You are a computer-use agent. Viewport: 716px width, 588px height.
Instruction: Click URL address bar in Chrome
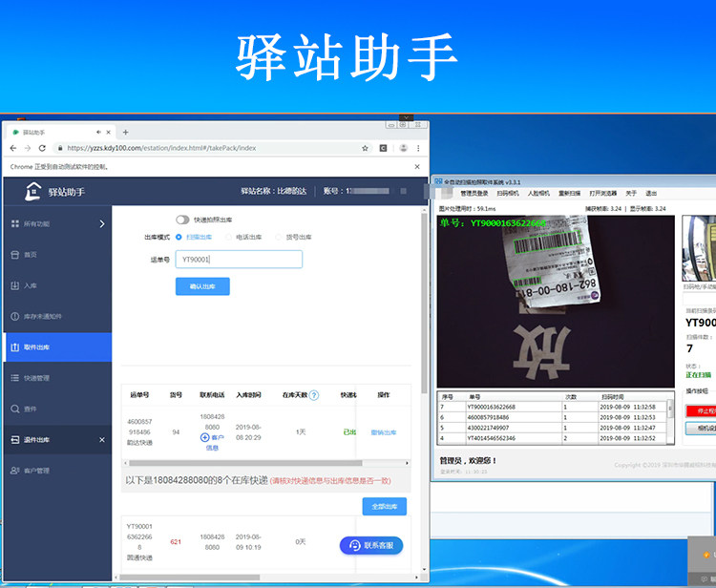(210, 148)
